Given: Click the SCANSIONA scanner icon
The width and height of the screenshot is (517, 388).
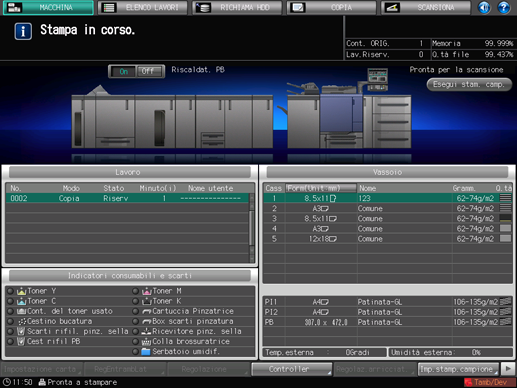Looking at the screenshot, I should tap(392, 7).
